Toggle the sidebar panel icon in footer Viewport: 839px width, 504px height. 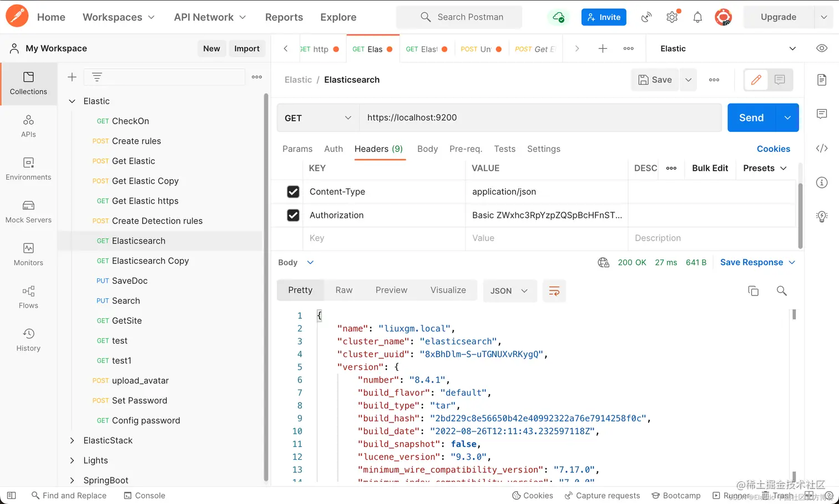click(x=11, y=495)
